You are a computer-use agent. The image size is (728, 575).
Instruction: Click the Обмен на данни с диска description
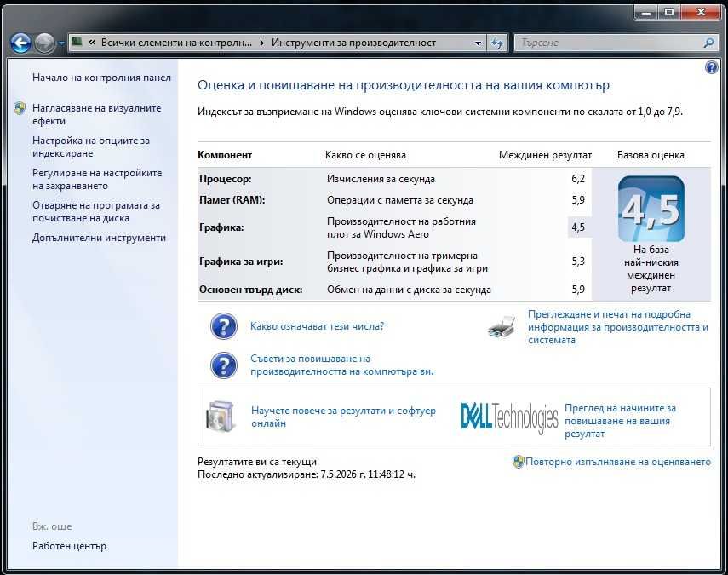409,290
